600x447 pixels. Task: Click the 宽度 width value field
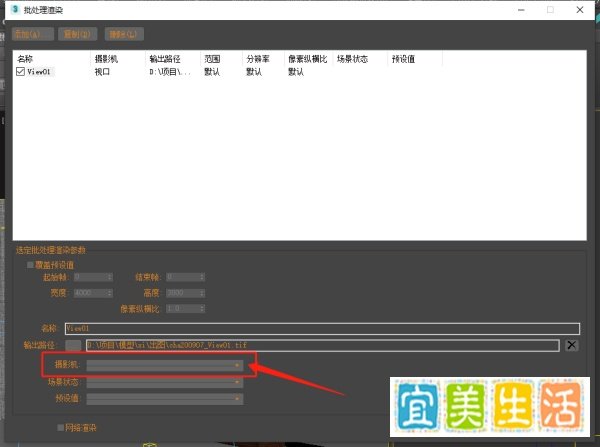(x=93, y=293)
